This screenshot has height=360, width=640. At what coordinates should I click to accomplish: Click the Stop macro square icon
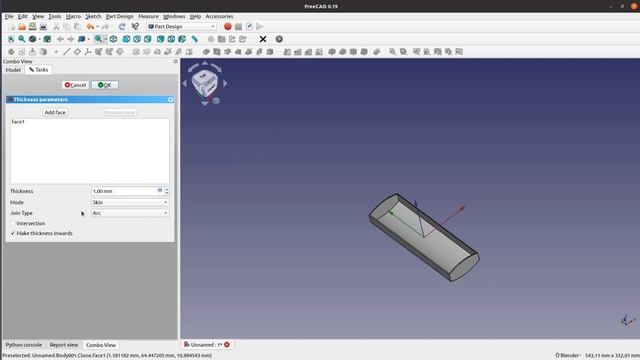coord(238,27)
